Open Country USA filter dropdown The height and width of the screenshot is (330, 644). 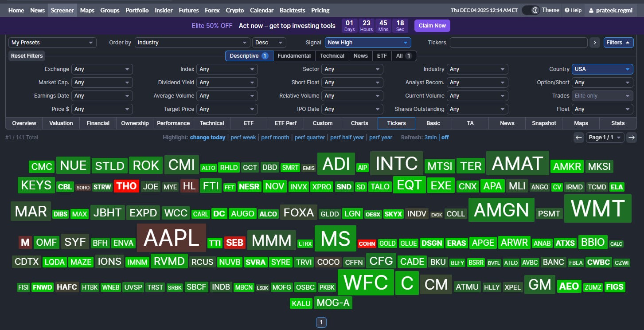coord(602,69)
